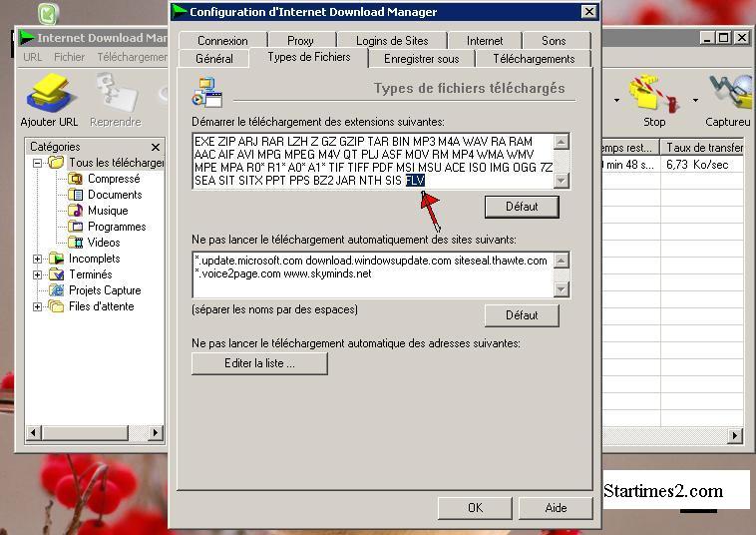This screenshot has height=535, width=756.
Task: Click Défaut button under sites list
Action: pyautogui.click(x=522, y=315)
